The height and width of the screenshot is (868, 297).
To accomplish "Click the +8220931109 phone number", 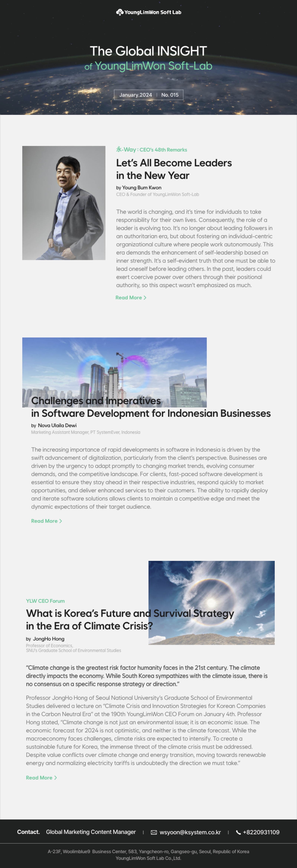I will (x=261, y=832).
